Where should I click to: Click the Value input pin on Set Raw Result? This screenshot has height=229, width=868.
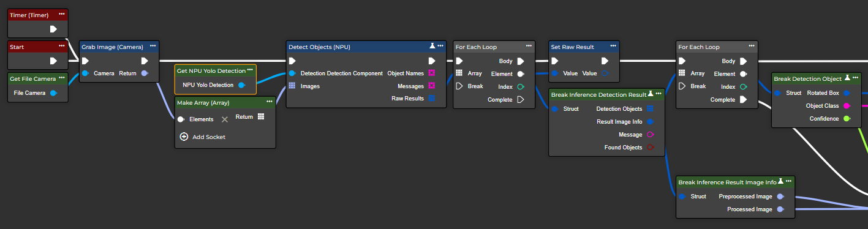(x=555, y=73)
